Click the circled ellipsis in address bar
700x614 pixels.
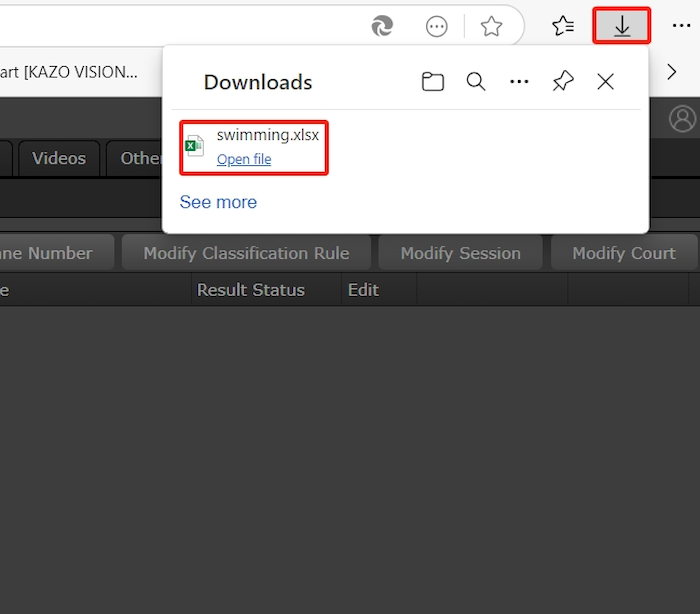437,27
